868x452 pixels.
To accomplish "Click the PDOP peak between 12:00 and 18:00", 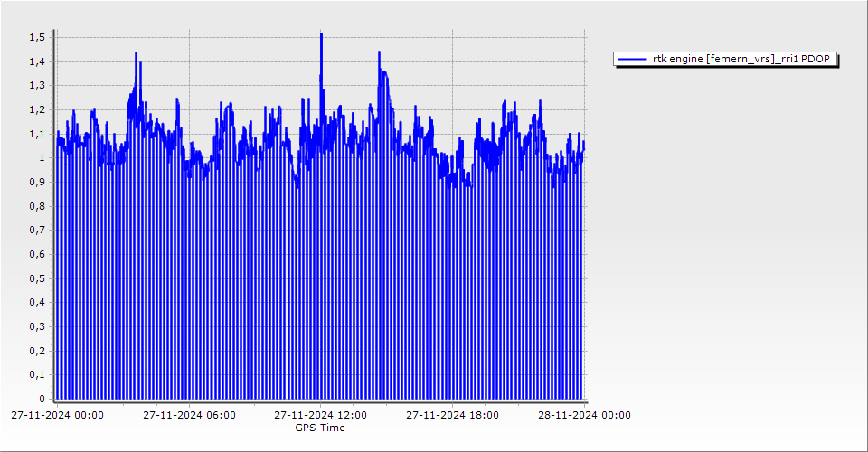I will pyautogui.click(x=380, y=52).
